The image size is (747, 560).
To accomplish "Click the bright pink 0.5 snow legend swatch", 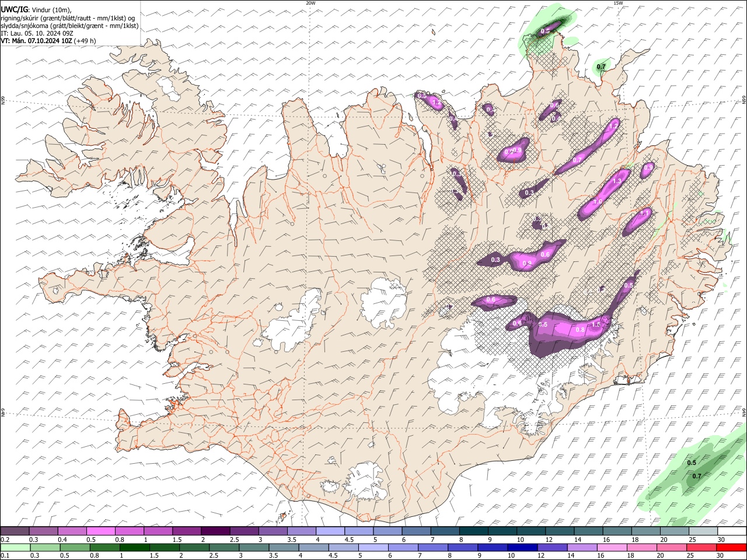I will coord(100,531).
